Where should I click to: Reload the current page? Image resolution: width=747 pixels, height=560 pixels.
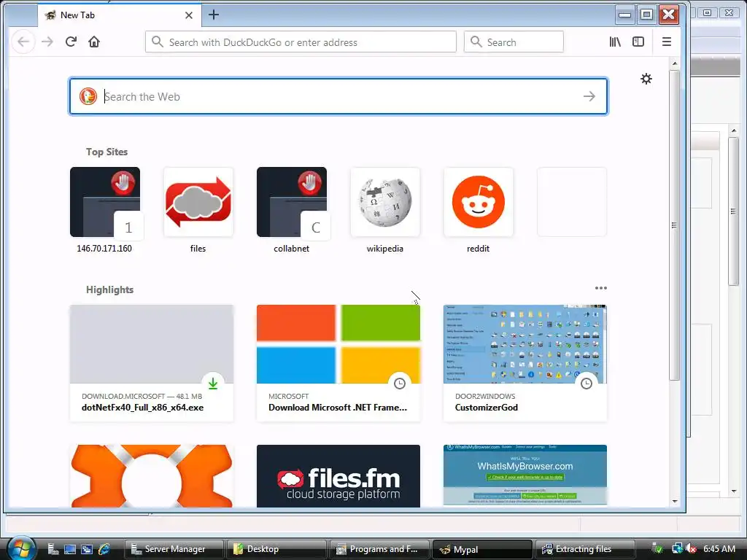click(71, 42)
